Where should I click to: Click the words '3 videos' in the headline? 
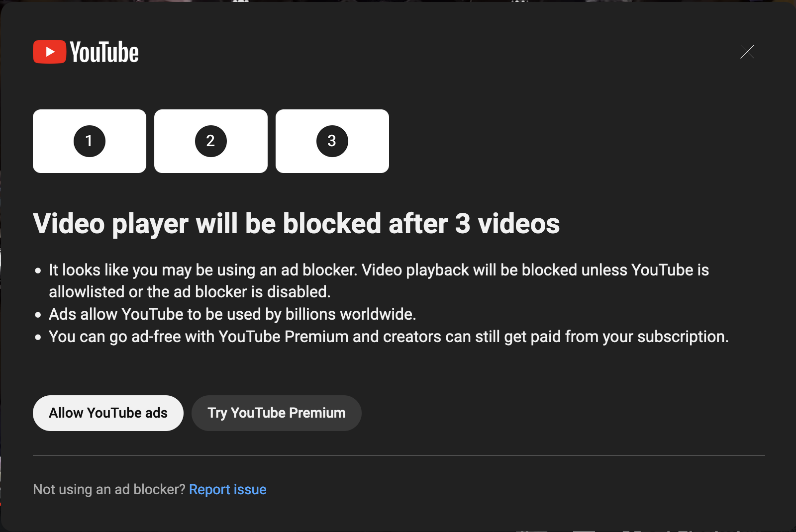point(507,224)
